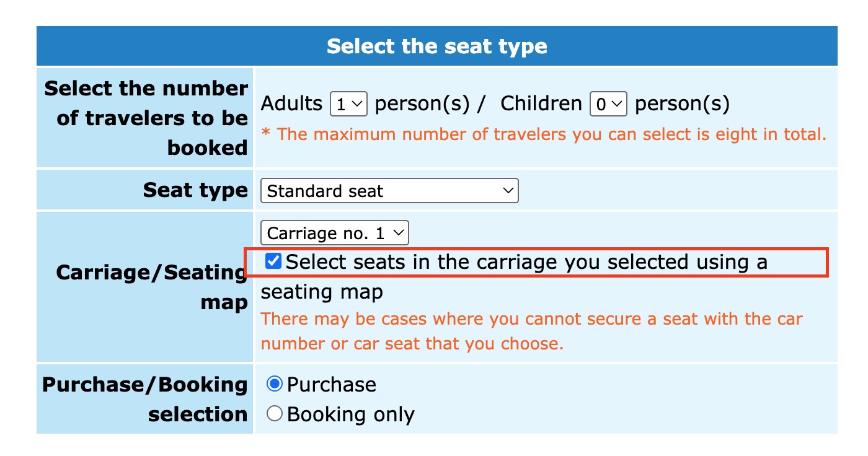Open the Seat type dropdown showing Standard seat
Viewport: 868px width, 456px height.
point(389,191)
